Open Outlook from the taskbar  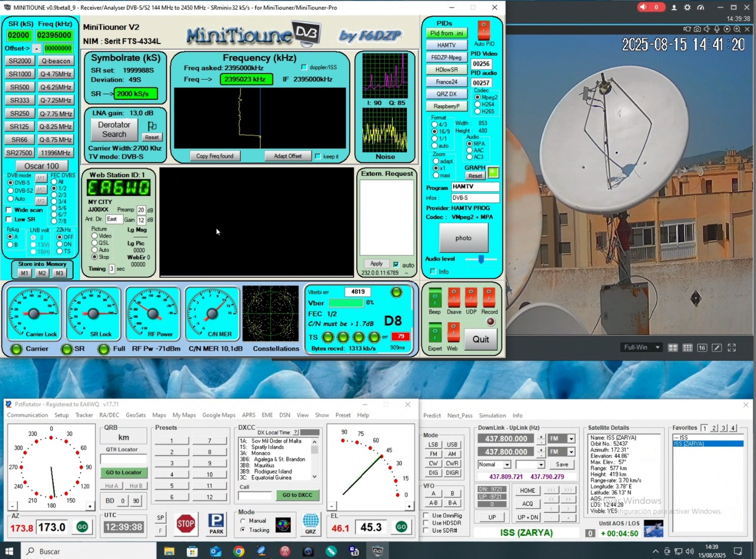click(x=215, y=551)
